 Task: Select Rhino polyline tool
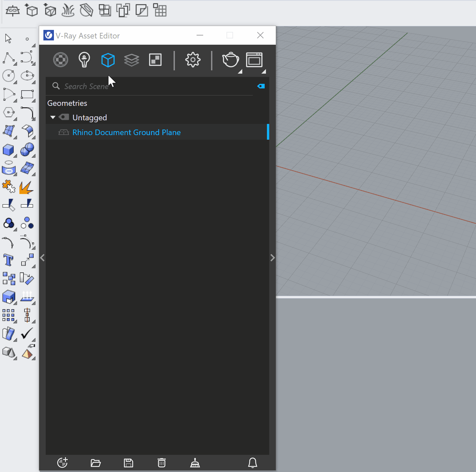pyautogui.click(x=9, y=58)
